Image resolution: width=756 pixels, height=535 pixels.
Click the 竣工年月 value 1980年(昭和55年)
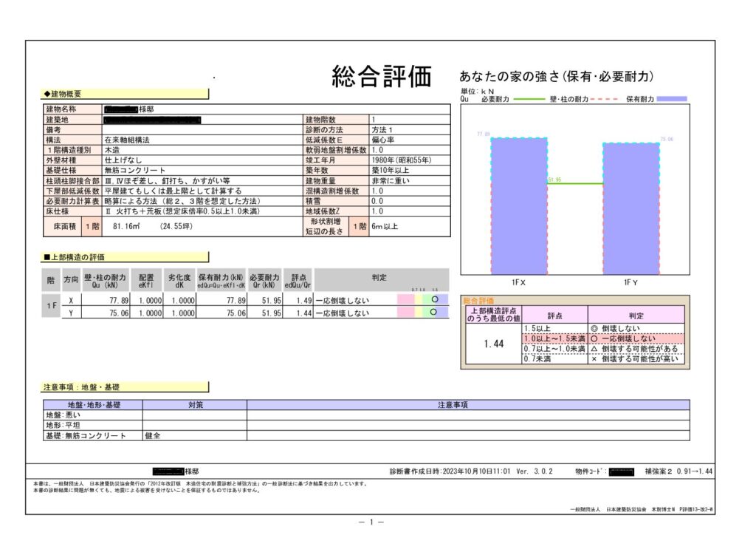(401, 160)
